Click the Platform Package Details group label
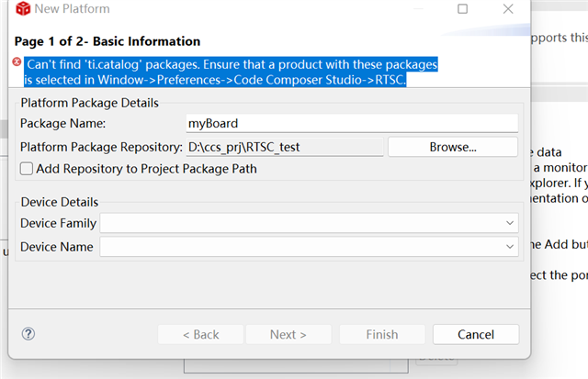Screen dimensions: 588x379 [89, 103]
